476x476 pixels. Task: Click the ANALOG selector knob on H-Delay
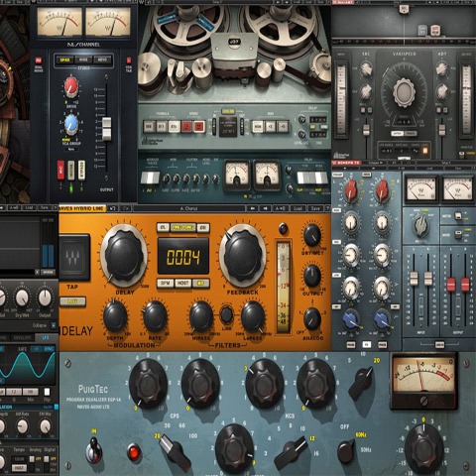point(312,318)
